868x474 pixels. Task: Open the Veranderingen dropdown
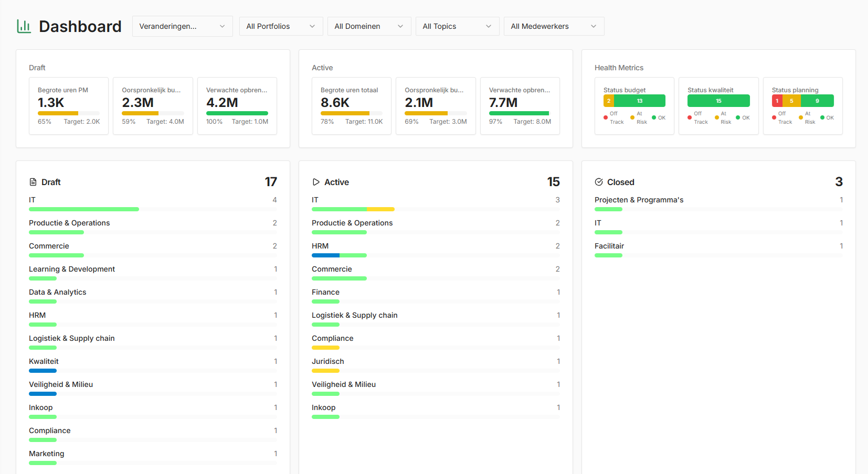tap(182, 26)
